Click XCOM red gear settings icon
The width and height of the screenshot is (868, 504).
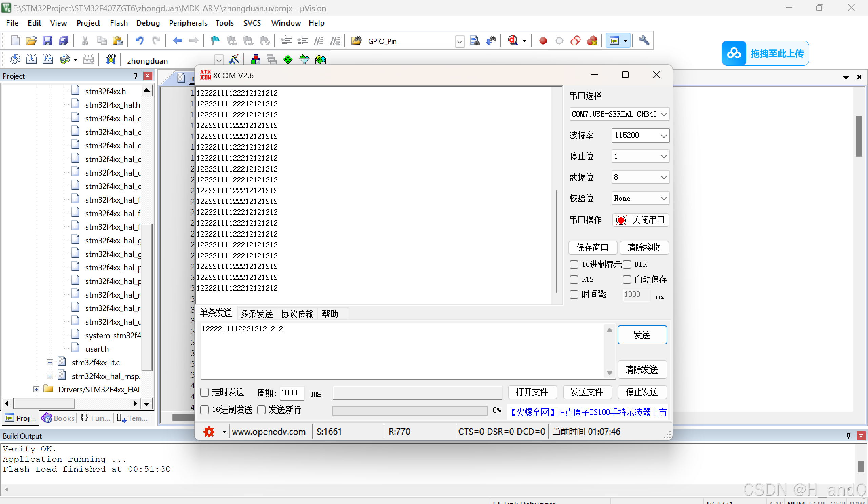(209, 431)
